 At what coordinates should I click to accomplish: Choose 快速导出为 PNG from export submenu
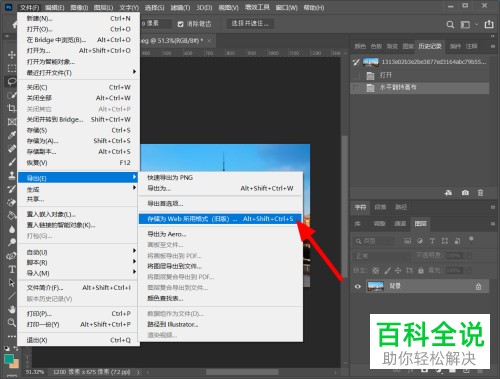[x=220, y=178]
